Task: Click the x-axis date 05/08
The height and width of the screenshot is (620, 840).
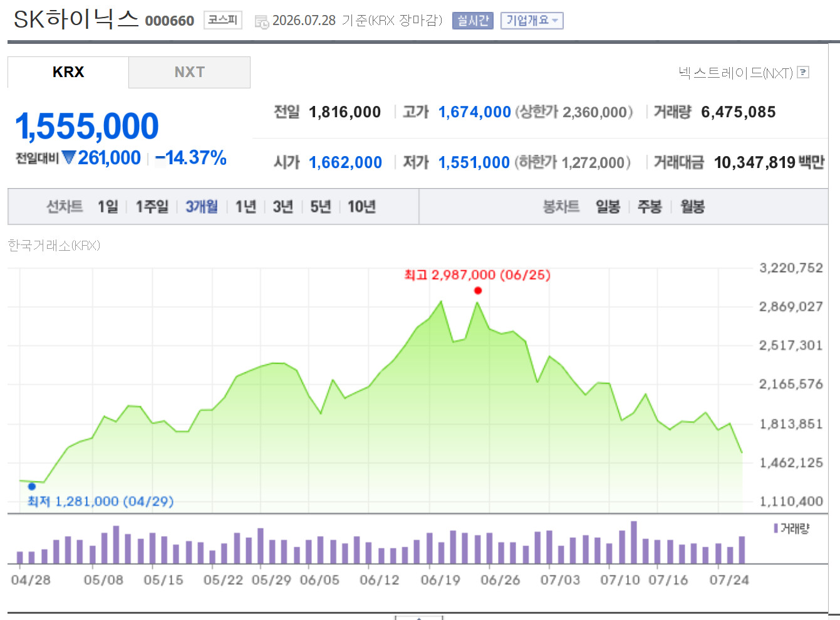Action: 104,580
